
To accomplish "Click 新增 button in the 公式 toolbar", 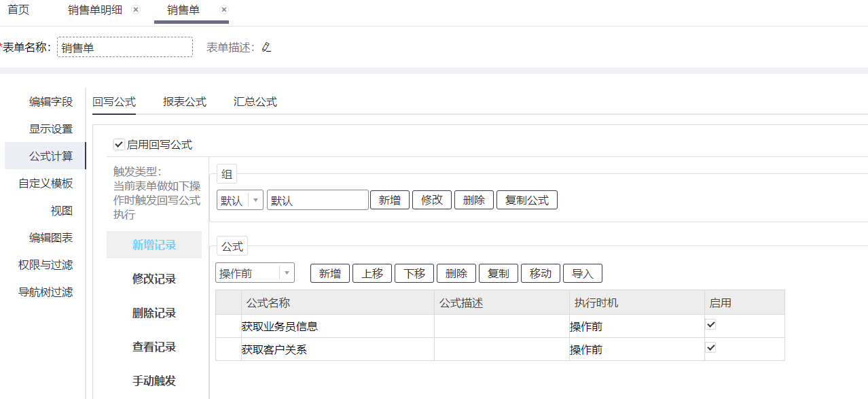I will (330, 273).
